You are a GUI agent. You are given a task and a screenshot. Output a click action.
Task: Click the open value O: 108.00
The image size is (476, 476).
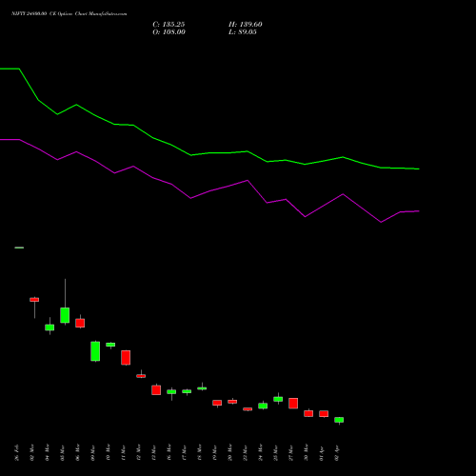[x=169, y=32]
